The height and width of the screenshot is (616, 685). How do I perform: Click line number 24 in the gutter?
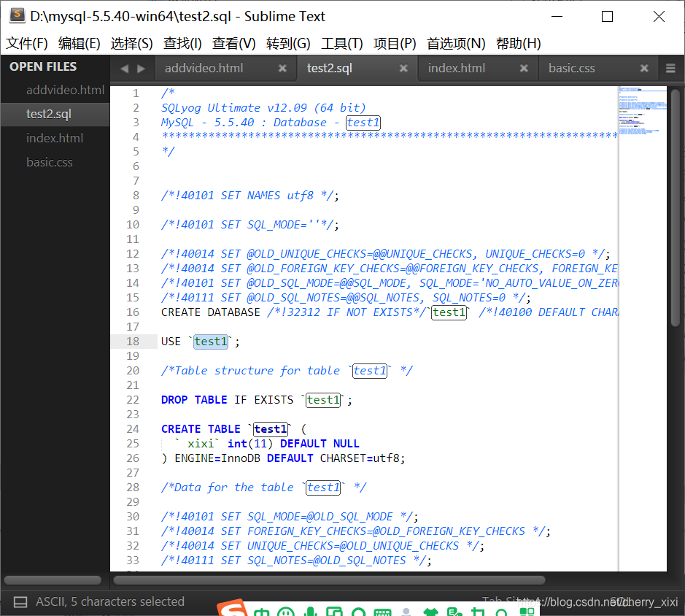133,429
